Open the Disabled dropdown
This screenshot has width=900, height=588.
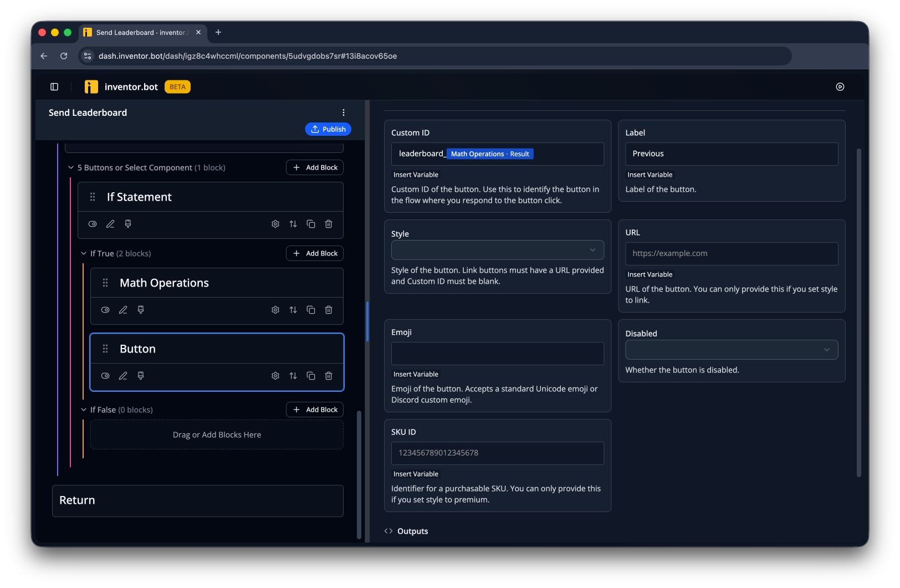point(732,350)
